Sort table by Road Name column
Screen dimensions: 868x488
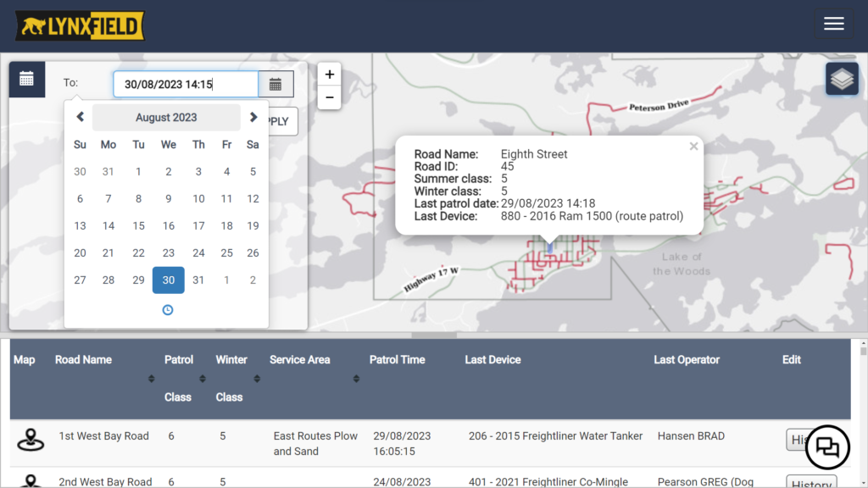(x=151, y=378)
